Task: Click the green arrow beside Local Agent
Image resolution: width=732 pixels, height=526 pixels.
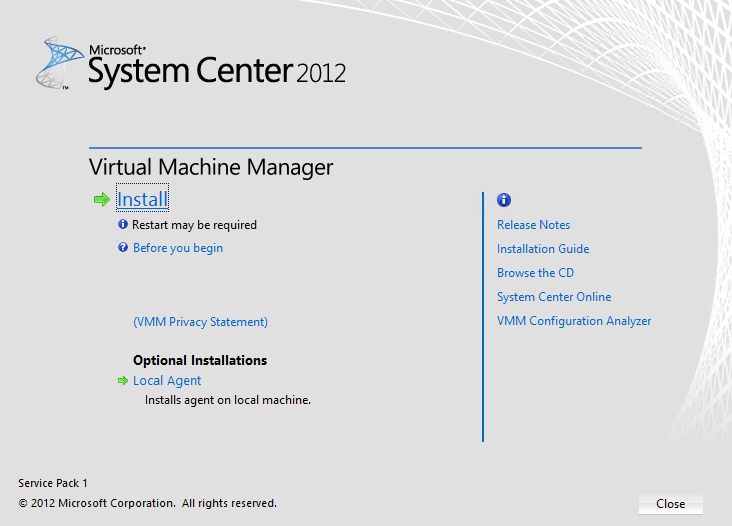Action: point(123,381)
